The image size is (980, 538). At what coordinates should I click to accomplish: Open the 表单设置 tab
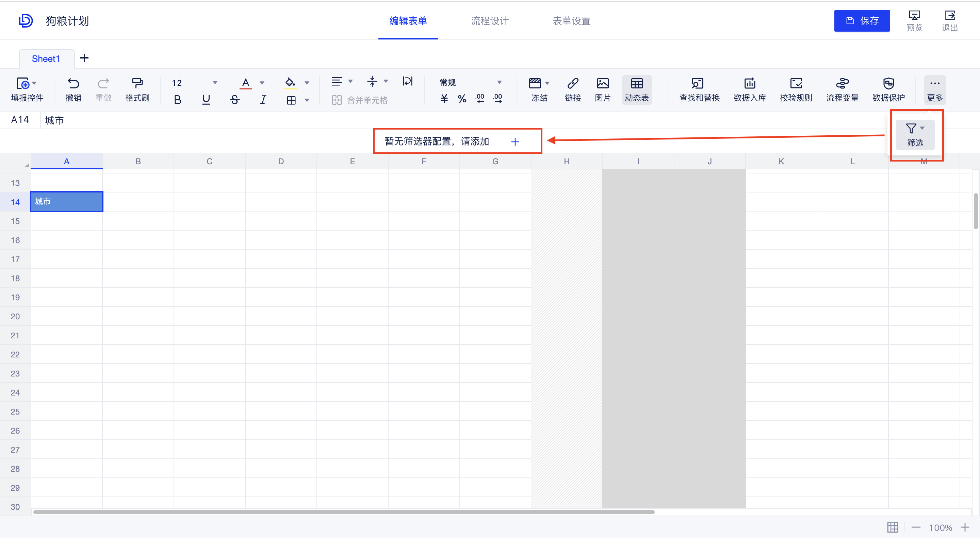point(572,21)
